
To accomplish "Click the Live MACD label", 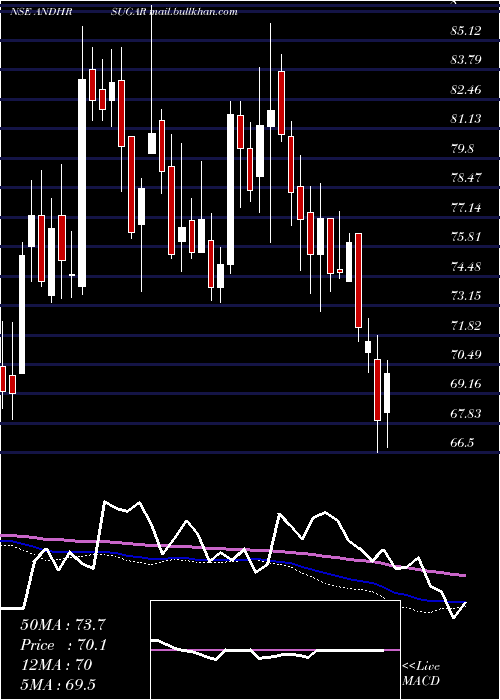I will (x=421, y=674).
